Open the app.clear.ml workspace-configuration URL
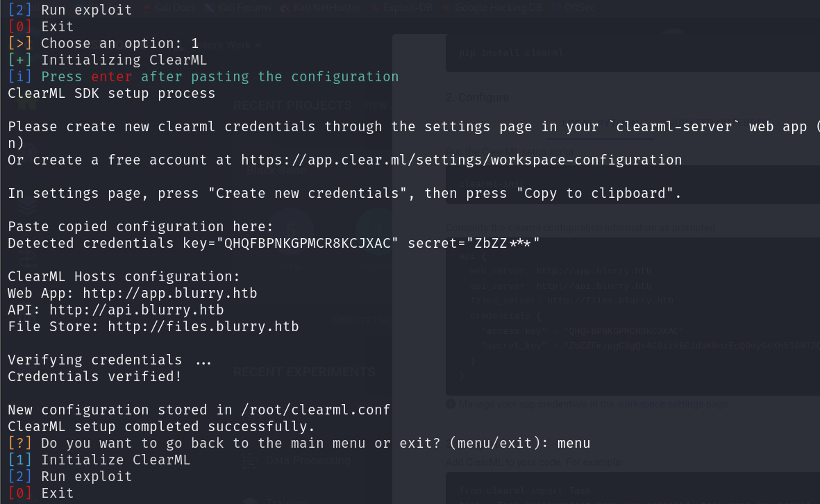 pyautogui.click(x=461, y=160)
